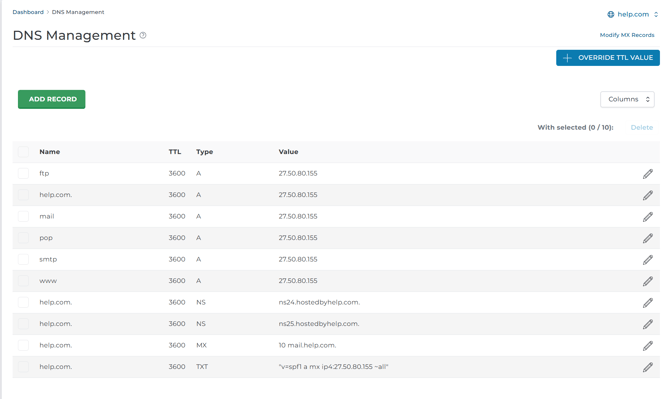
Task: Edit the smtp A record pencil icon
Action: pos(647,260)
